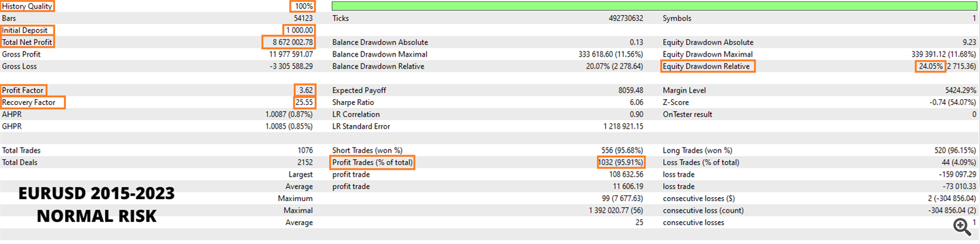This screenshot has width=980, height=244.
Task: Select the Equity Drawdown Relative label
Action: 706,67
